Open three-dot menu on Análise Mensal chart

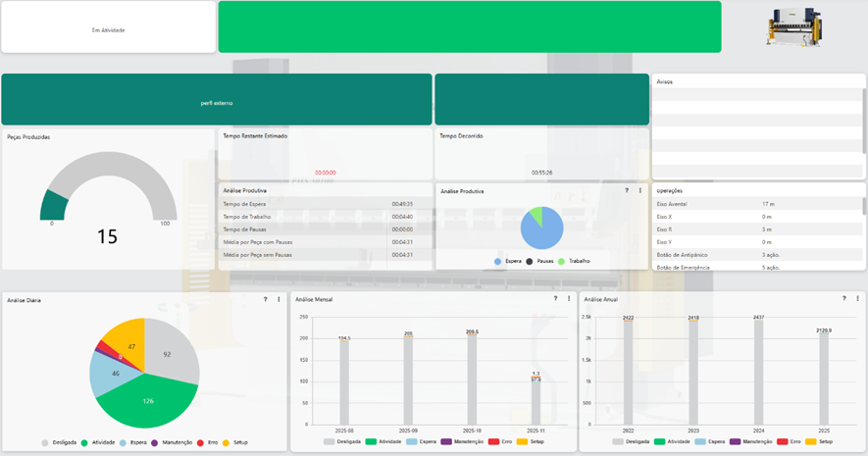click(569, 299)
